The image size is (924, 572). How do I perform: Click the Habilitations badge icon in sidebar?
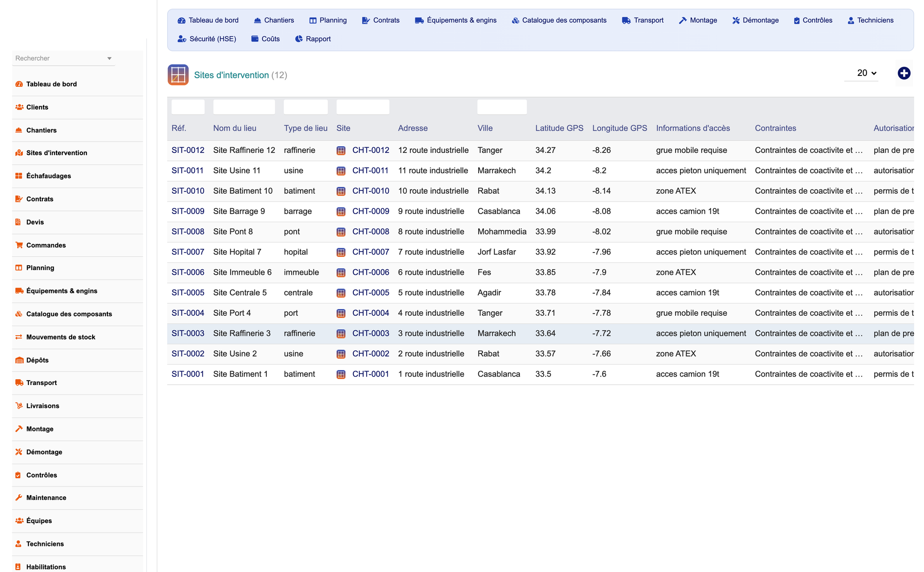[18, 567]
